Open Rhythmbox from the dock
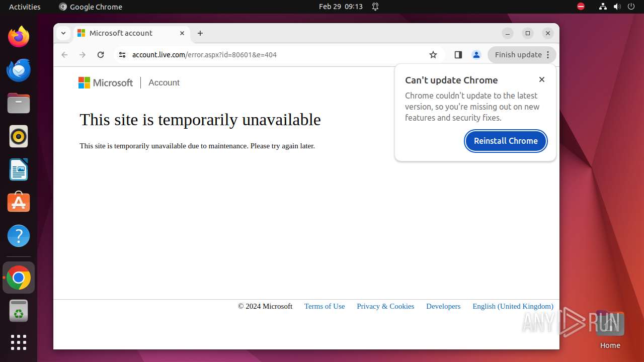The height and width of the screenshot is (362, 644). tap(19, 136)
